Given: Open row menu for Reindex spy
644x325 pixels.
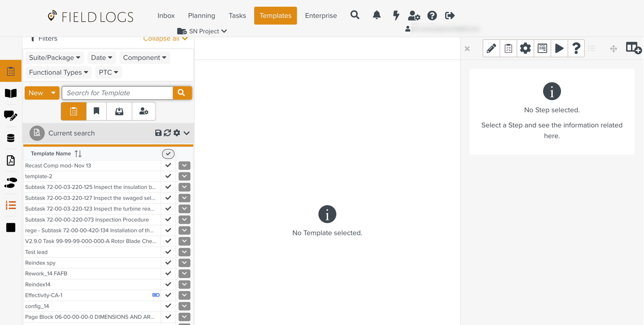Looking at the screenshot, I should point(184,263).
